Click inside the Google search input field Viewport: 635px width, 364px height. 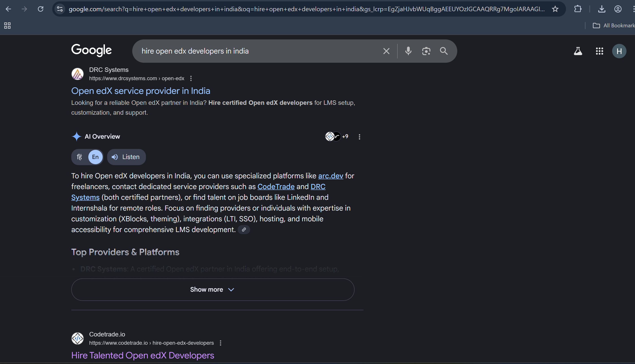pyautogui.click(x=250, y=51)
